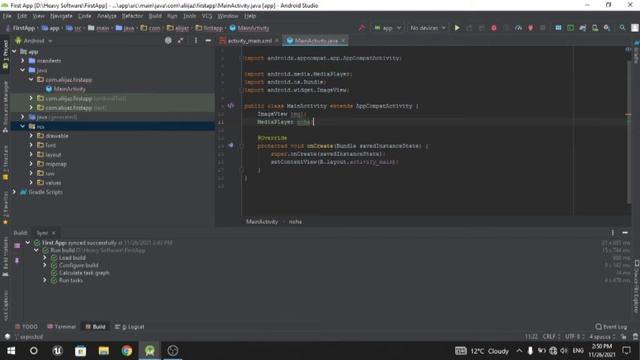The image size is (640, 360).
Task: Click the Android Studio taskbar icon
Action: [x=150, y=351]
